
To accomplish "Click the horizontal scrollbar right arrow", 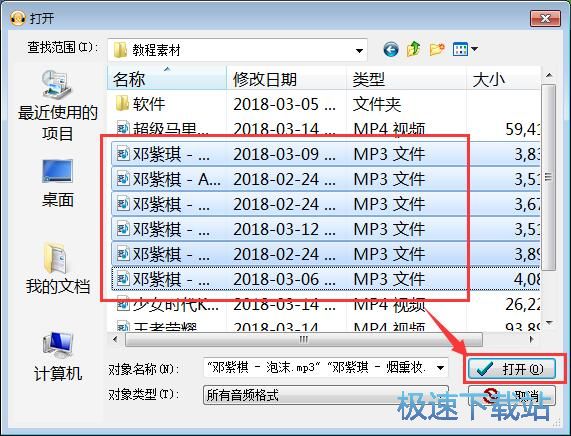I will click(x=532, y=339).
